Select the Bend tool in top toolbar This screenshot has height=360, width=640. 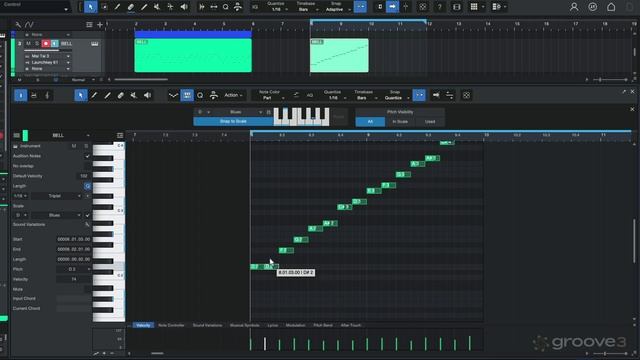[170, 7]
